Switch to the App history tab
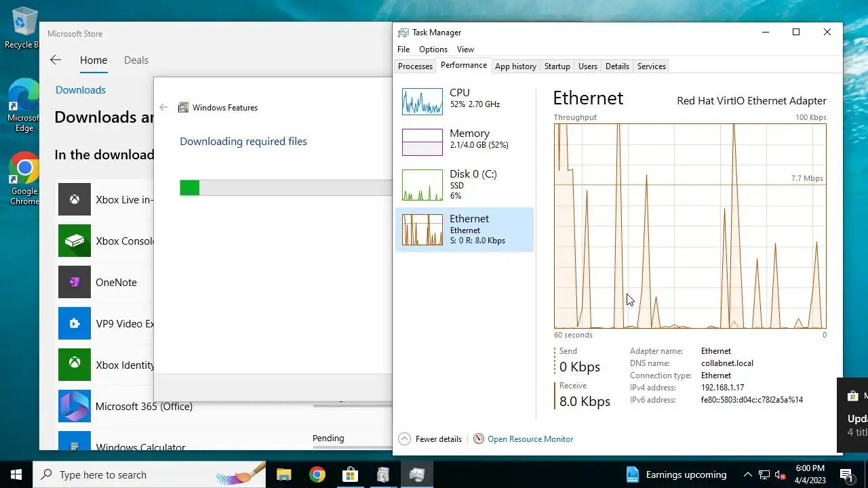Screen dimensions: 868x488 coord(515,66)
